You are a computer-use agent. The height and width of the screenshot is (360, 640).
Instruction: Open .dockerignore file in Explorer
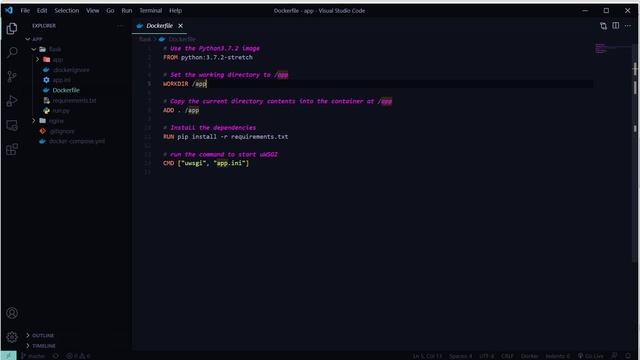[71, 70]
